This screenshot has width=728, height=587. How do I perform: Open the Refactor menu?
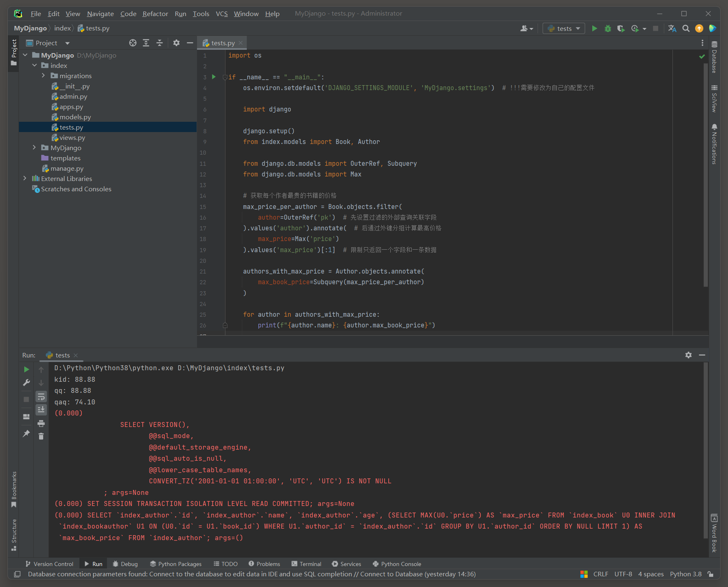(155, 14)
